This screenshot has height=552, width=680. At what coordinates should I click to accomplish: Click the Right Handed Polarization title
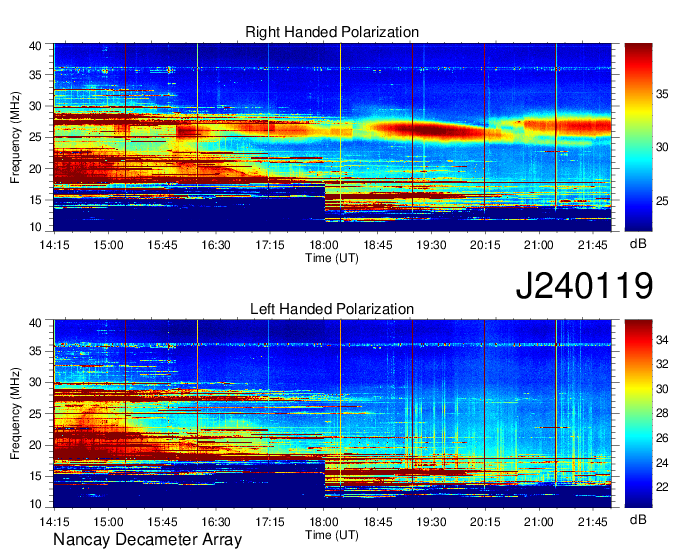click(332, 32)
